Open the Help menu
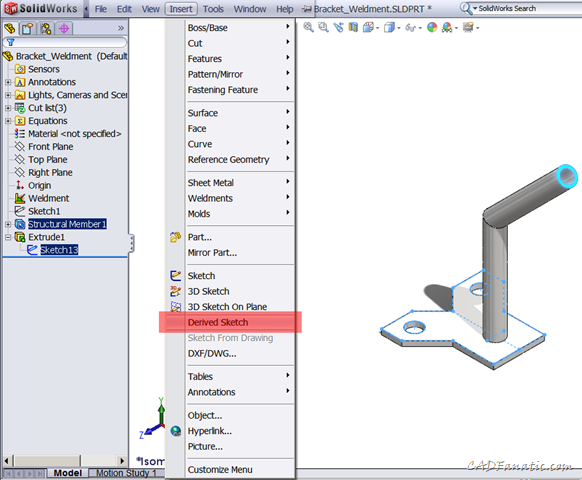582x480 pixels. coord(285,9)
